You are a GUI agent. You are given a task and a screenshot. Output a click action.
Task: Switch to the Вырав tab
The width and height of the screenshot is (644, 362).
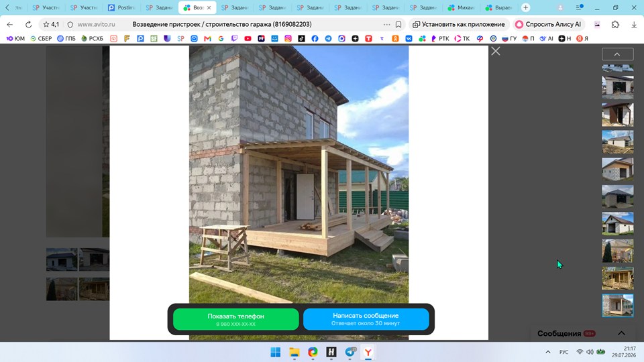(x=498, y=7)
